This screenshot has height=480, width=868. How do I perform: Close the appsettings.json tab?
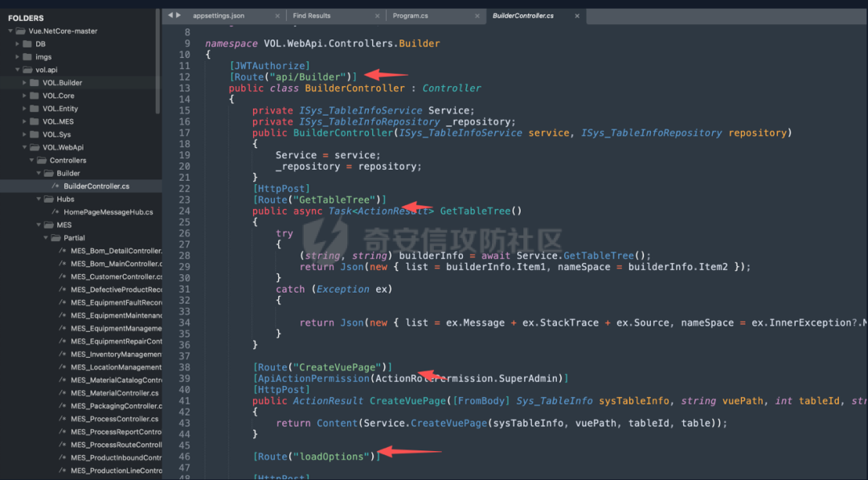(x=277, y=16)
